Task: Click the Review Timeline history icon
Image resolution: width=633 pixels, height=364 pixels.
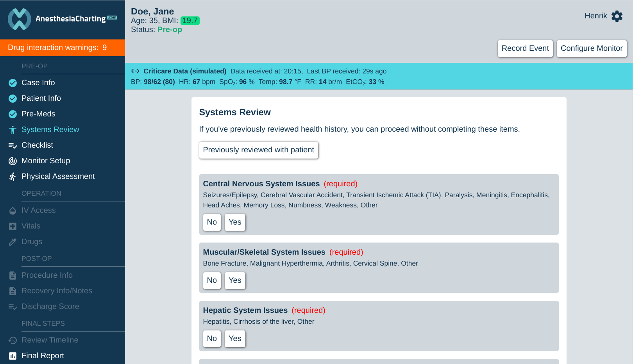Action: 13,340
